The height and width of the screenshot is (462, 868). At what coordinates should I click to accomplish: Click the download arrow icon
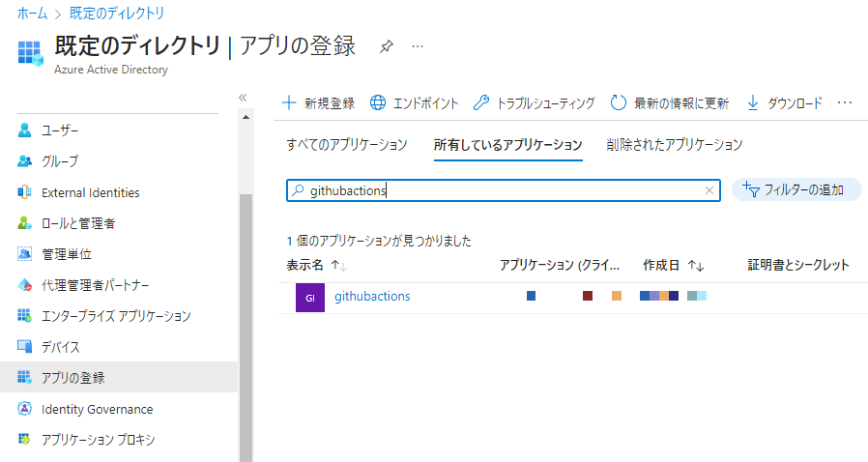(753, 102)
